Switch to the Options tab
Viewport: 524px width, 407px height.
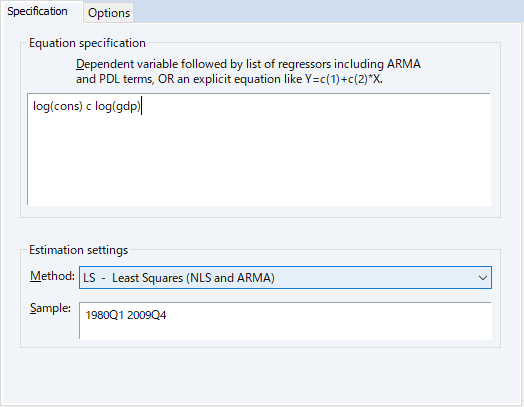point(109,13)
